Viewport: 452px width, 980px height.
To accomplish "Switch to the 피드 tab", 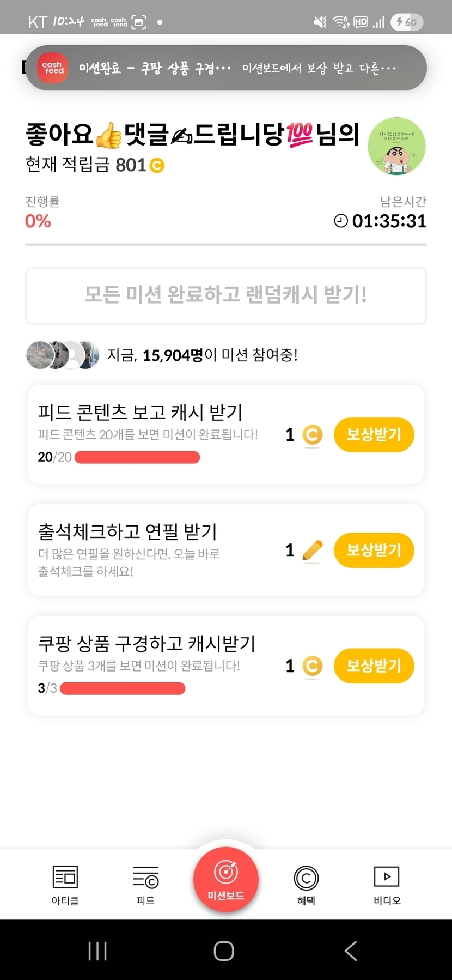I will [x=145, y=885].
